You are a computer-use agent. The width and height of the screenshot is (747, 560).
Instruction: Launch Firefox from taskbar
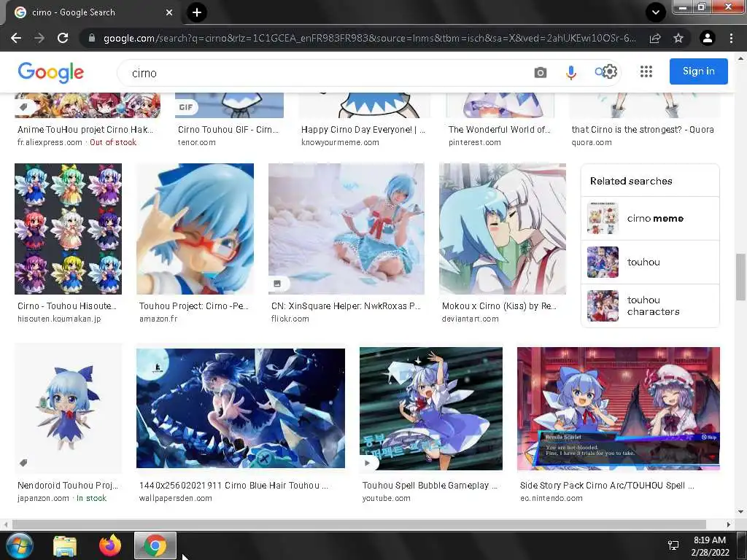(x=110, y=545)
